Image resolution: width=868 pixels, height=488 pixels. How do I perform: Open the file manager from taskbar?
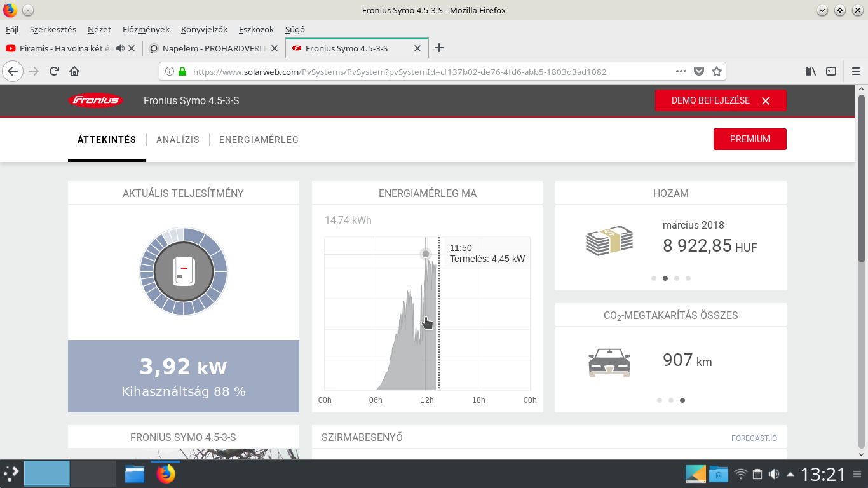(x=135, y=474)
